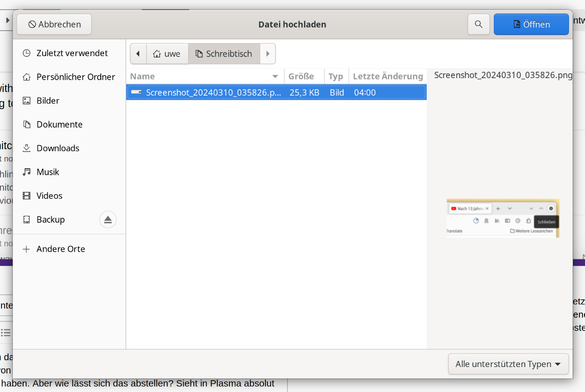
Task: Click the download icon beside Downloads
Action: 27,148
